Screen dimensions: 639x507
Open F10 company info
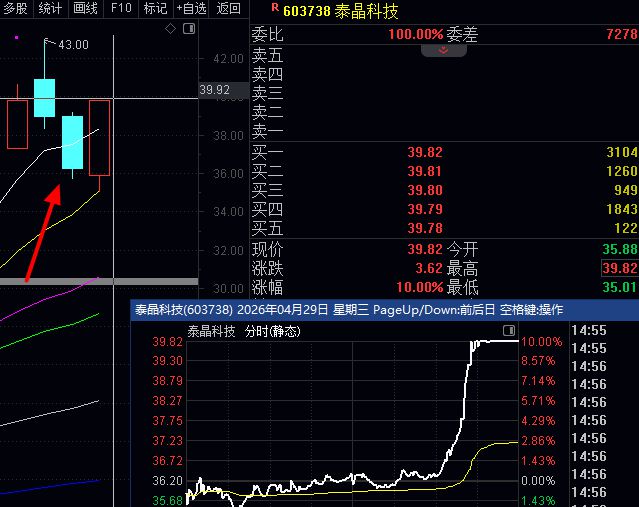point(121,8)
